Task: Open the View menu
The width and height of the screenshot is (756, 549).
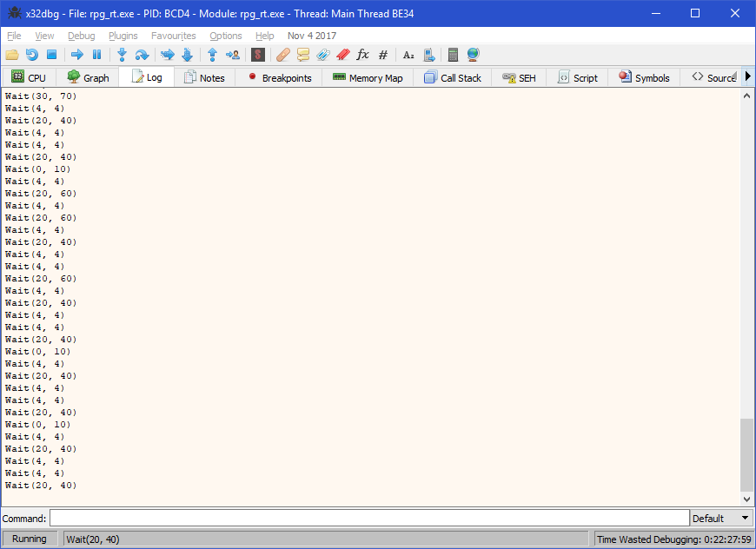Action: coord(44,36)
